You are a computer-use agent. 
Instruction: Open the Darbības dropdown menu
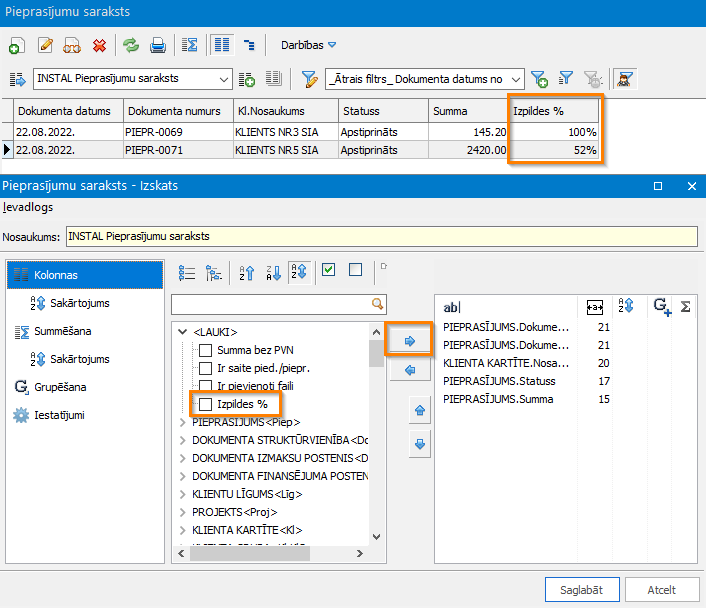tap(308, 45)
